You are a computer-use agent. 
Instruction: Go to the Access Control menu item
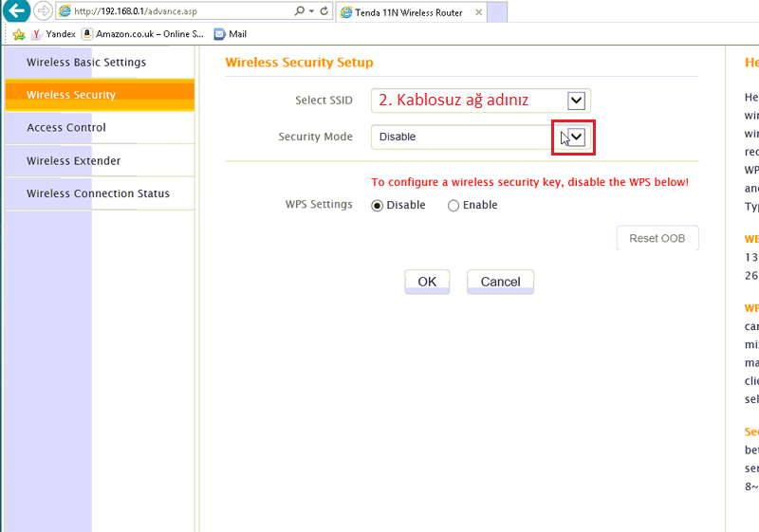tap(66, 128)
